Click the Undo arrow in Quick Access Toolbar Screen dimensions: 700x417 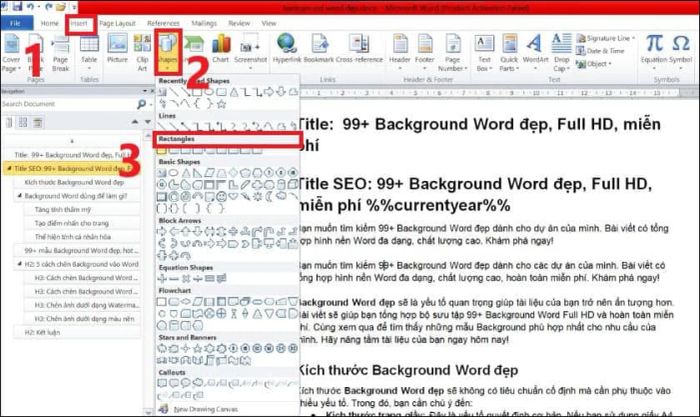(x=30, y=7)
